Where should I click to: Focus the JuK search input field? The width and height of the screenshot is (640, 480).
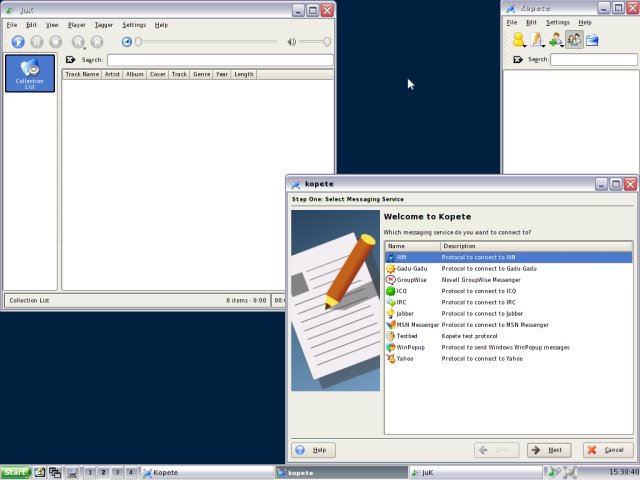pyautogui.click(x=220, y=60)
